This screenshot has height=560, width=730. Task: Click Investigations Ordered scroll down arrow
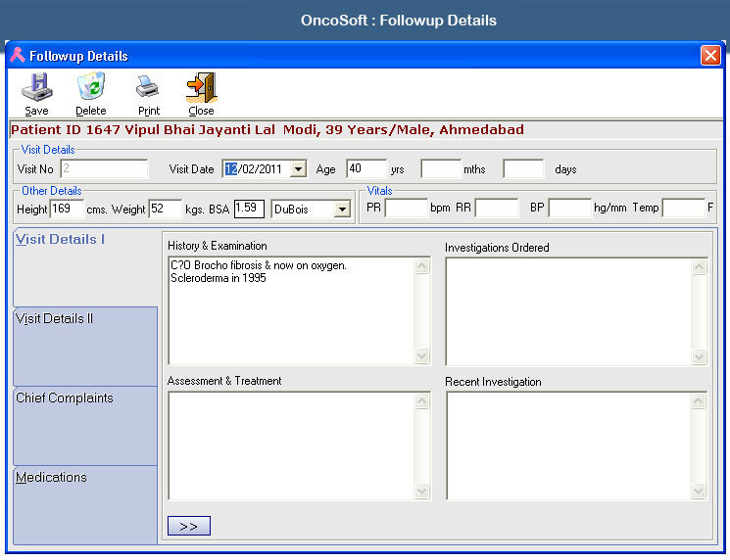tap(700, 356)
